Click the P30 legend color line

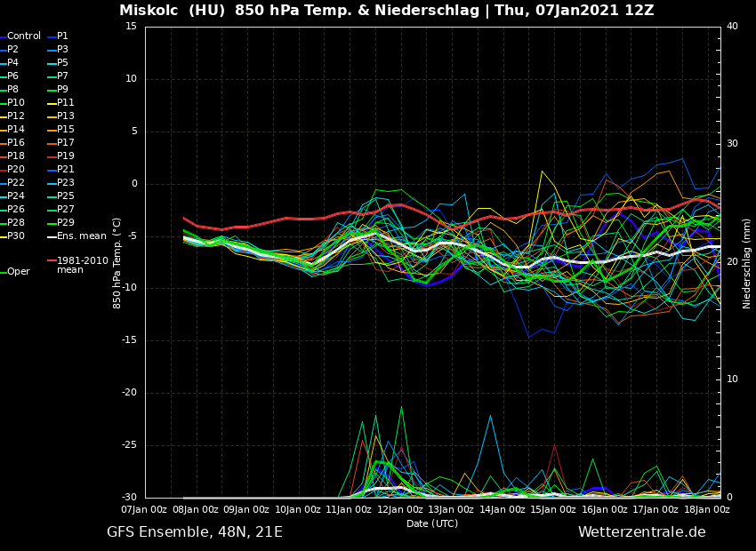(3, 236)
